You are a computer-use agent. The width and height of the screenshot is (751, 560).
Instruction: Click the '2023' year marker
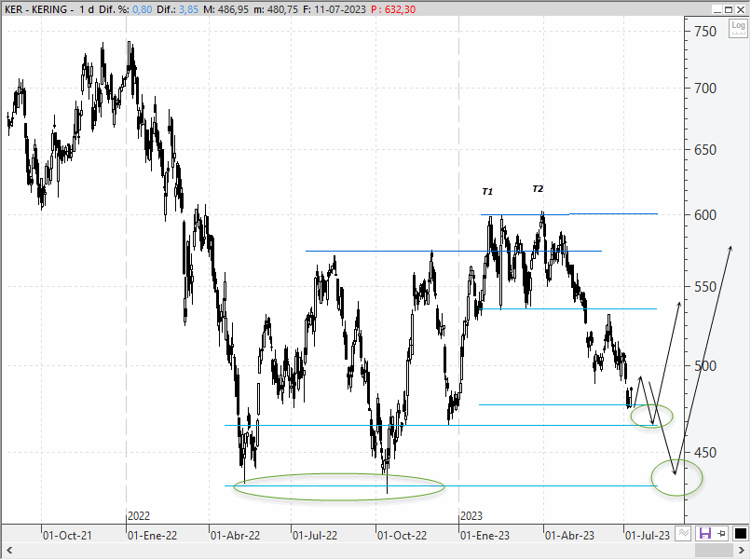pos(471,516)
